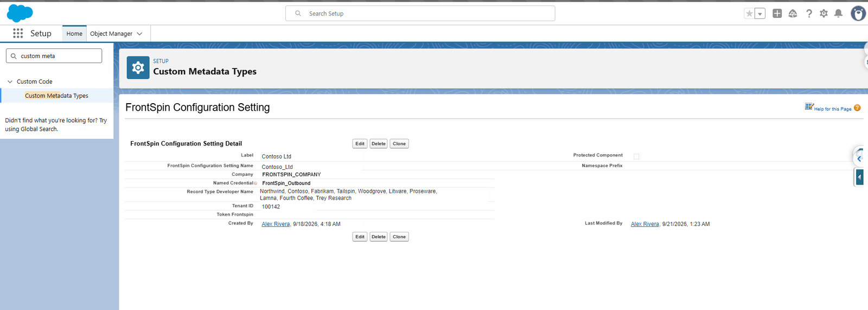Click the Quick Find box with custom meta
The image size is (868, 310).
pyautogui.click(x=54, y=56)
